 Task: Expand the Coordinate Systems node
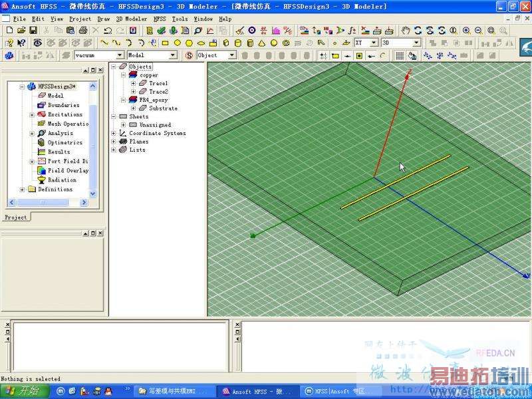[x=114, y=134]
